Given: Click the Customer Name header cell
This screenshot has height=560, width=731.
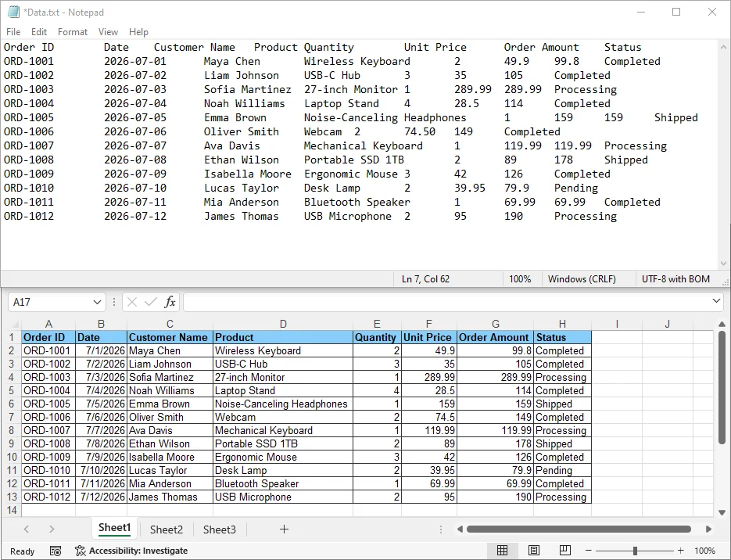Looking at the screenshot, I should pyautogui.click(x=170, y=337).
